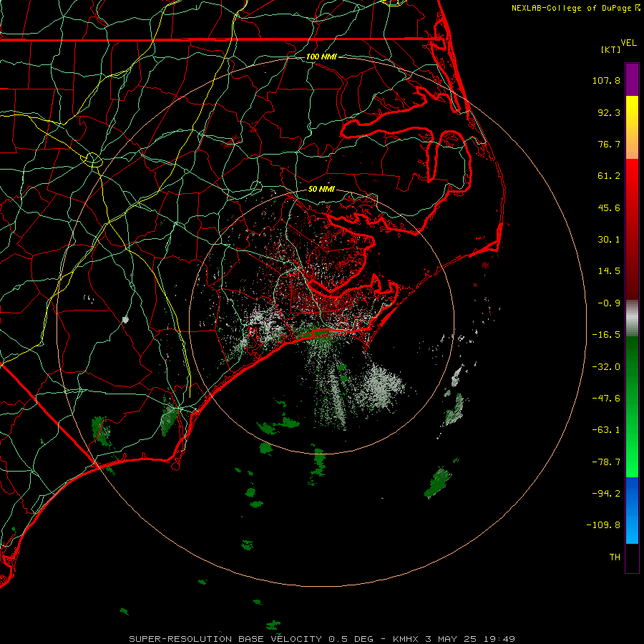The image size is (644, 644).
Task: Click the blue segment of velocity color bar
Action: 632,510
